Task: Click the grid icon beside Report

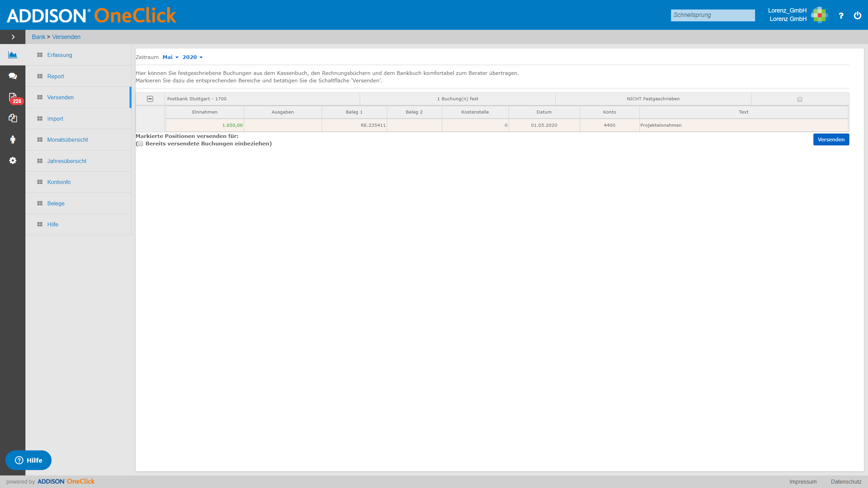Action: coord(40,76)
